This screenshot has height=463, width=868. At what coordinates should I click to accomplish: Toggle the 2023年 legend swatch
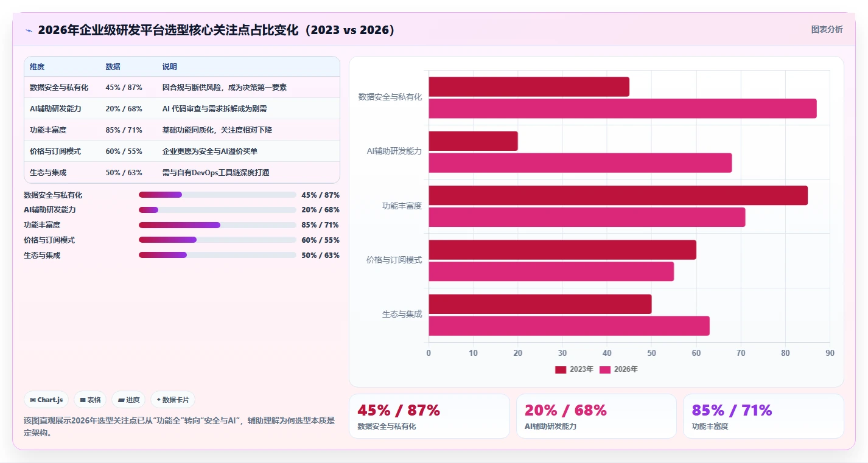(561, 369)
